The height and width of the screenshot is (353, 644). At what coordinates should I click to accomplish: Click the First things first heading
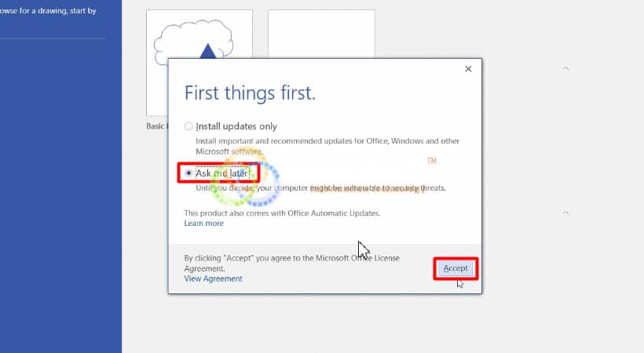click(250, 93)
